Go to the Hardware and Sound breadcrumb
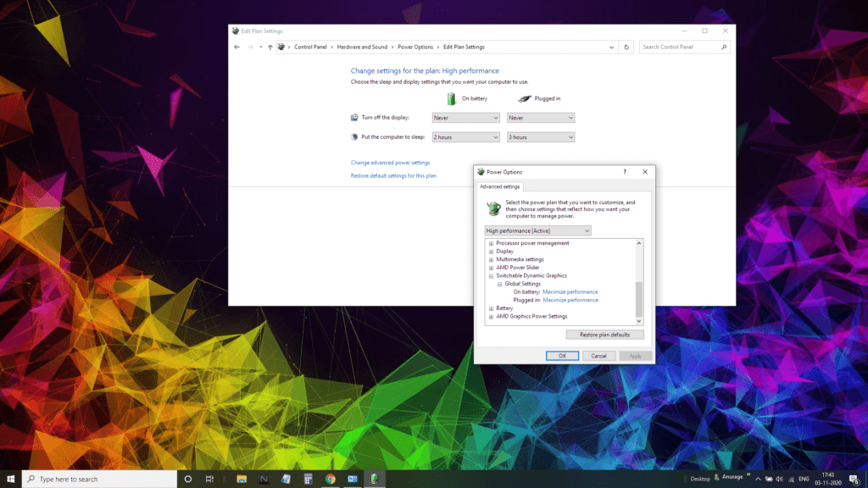The width and height of the screenshot is (868, 488). tap(362, 47)
